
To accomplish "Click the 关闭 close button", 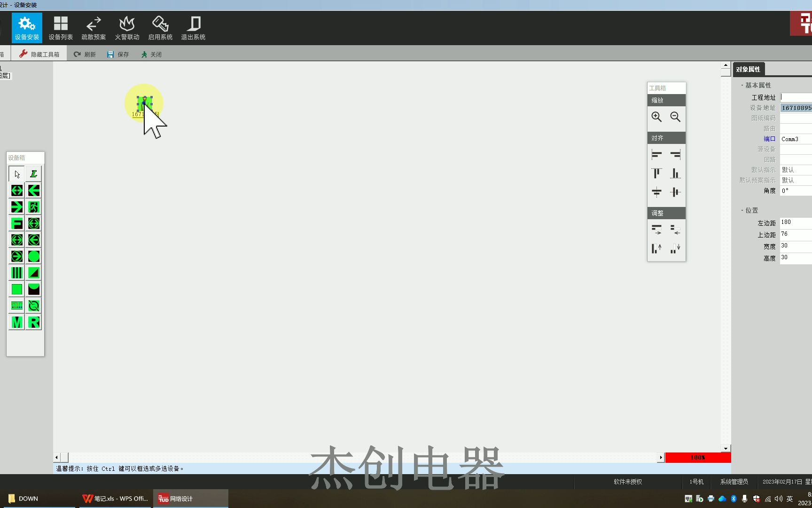I will [x=151, y=54].
